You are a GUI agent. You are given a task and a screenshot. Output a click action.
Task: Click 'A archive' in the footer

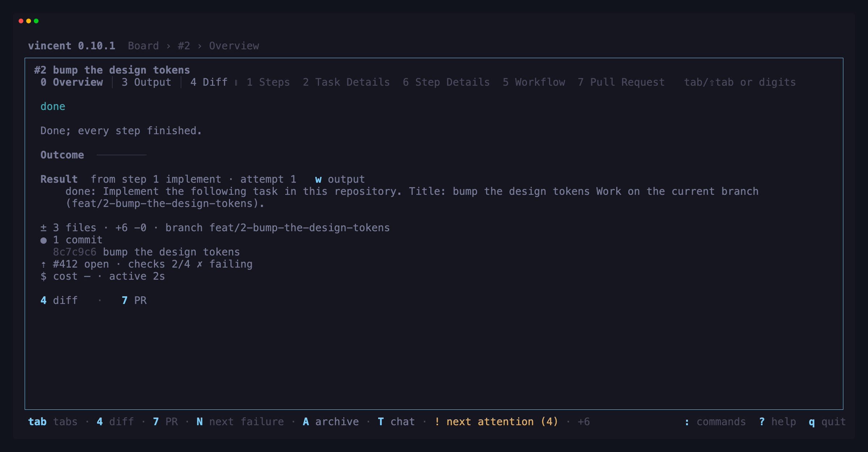pyautogui.click(x=331, y=422)
